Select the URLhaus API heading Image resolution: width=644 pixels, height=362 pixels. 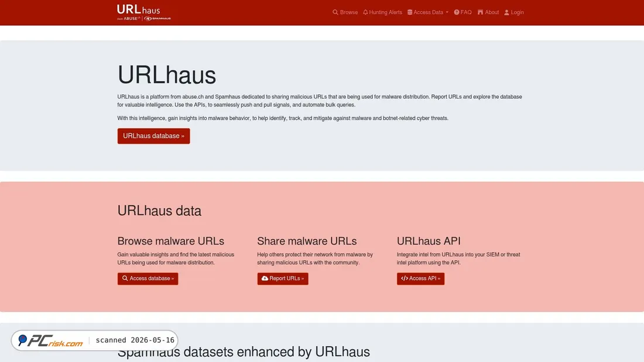coord(429,241)
